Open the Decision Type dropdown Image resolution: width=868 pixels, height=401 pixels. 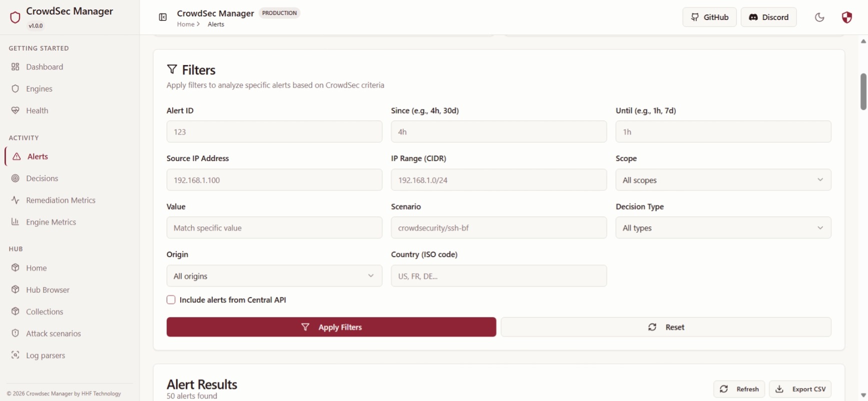(723, 228)
